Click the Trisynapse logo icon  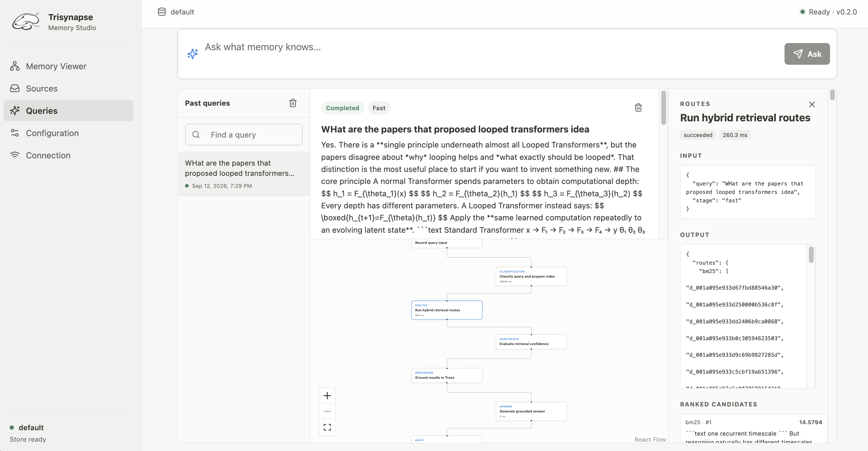[26, 22]
